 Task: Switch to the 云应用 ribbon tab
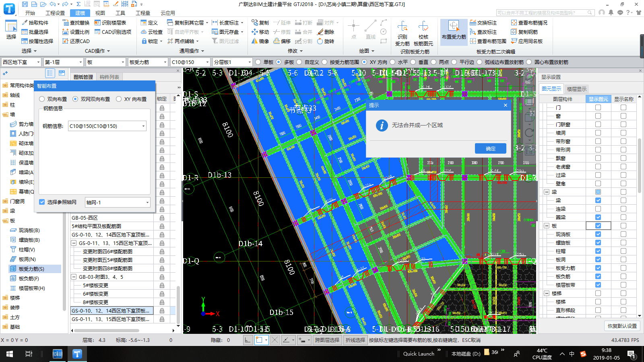click(168, 13)
